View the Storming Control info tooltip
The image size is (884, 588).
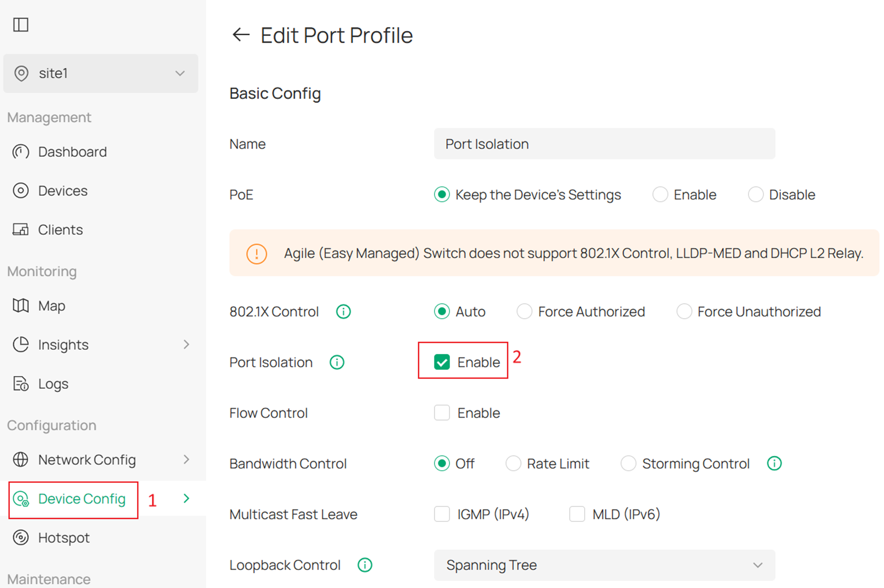coord(774,463)
